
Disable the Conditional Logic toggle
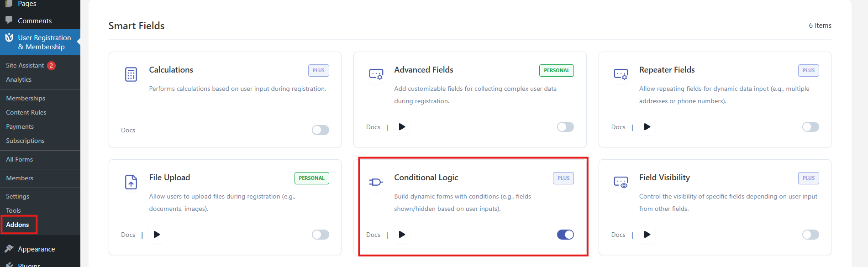[x=565, y=235]
